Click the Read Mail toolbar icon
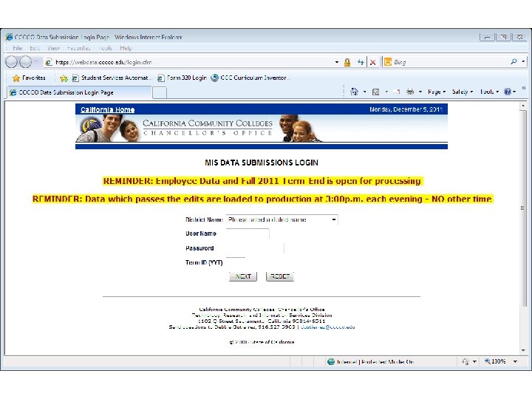The width and height of the screenshot is (532, 399). click(x=396, y=92)
